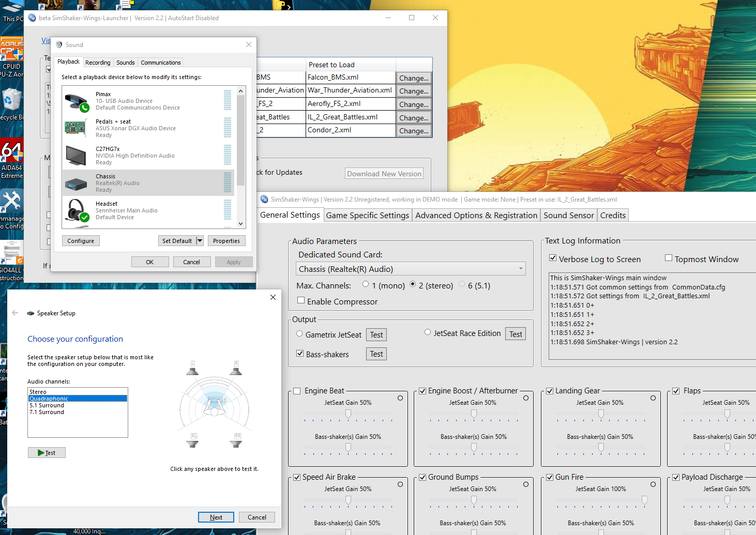Toggle the Gun Fire effect checkbox
The width and height of the screenshot is (756, 535).
coord(550,477)
